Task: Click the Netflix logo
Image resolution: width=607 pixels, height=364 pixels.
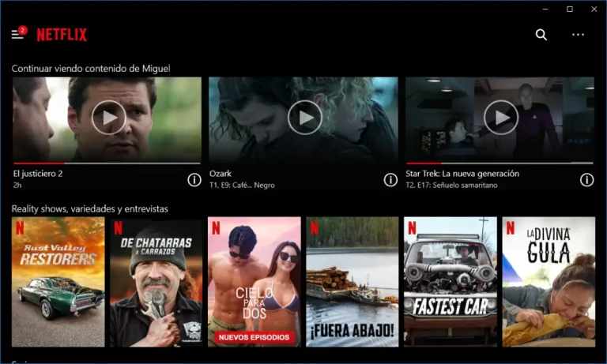Action: point(62,35)
